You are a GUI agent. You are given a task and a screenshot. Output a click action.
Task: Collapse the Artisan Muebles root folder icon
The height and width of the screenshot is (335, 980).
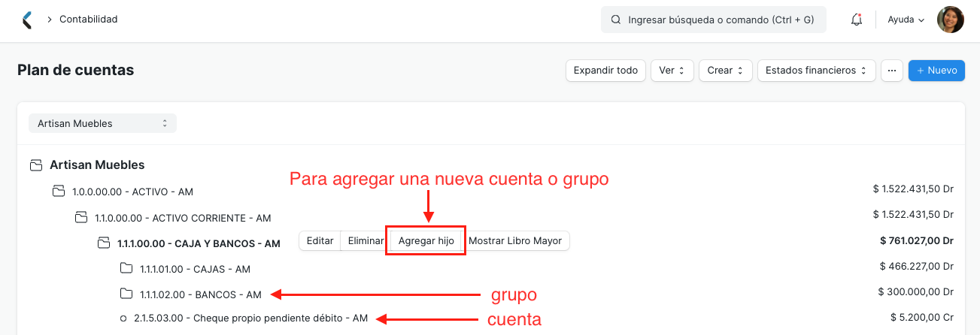[35, 165]
